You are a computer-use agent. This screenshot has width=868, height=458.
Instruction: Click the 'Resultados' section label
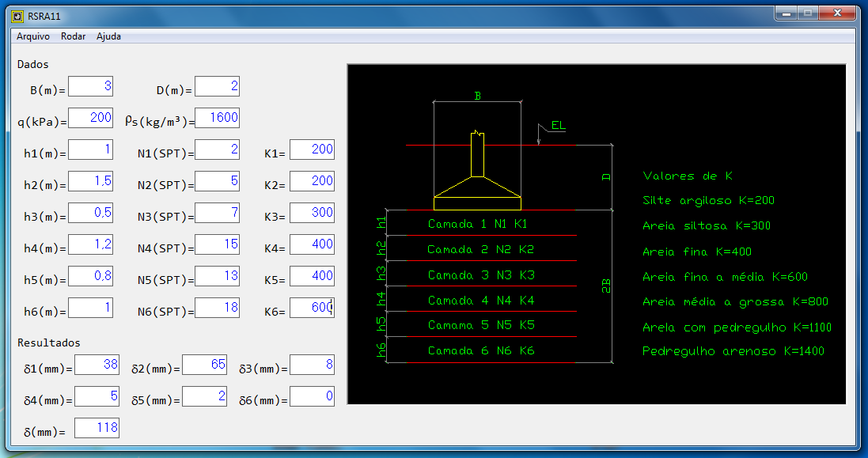[49, 343]
